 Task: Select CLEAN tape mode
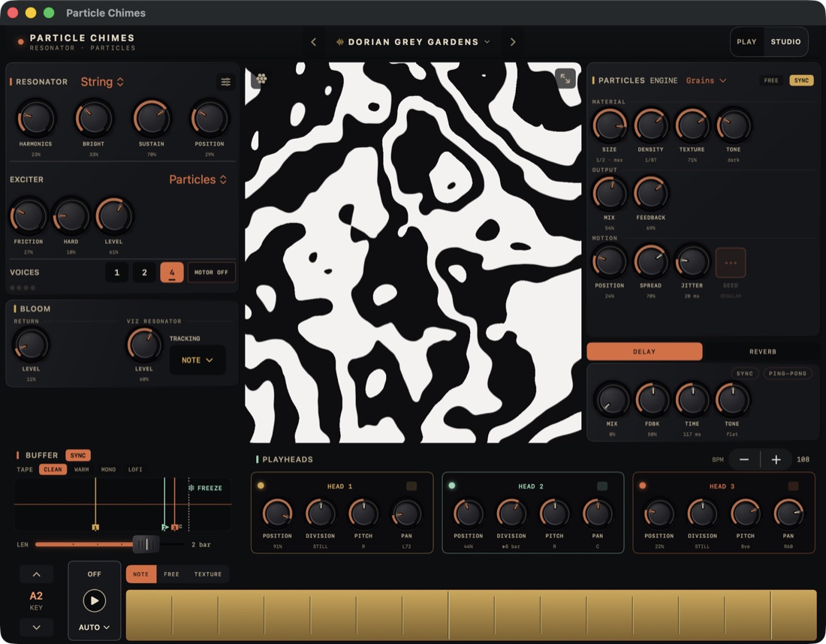click(x=53, y=469)
